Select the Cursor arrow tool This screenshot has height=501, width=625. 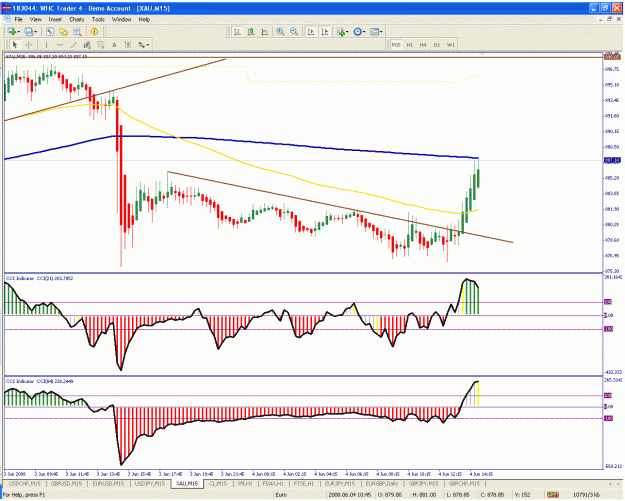[15, 45]
